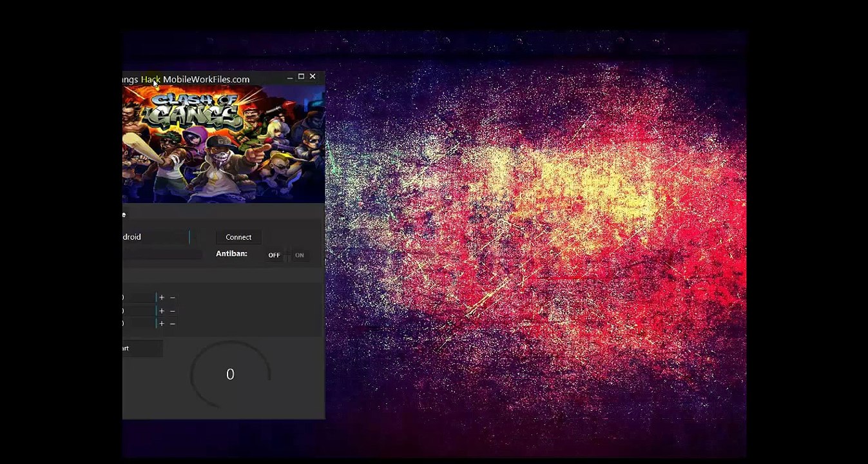The image size is (868, 464).
Task: Minimize the Gangs Hack window
Action: click(289, 77)
